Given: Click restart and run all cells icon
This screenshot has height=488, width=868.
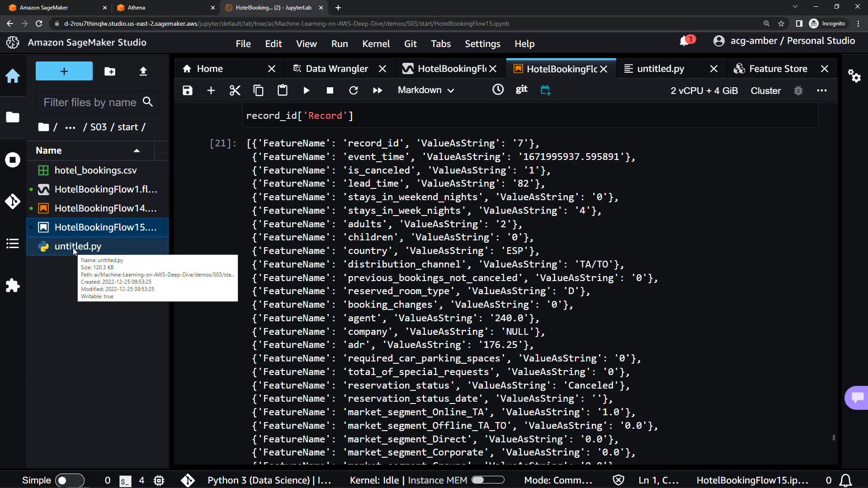Looking at the screenshot, I should (x=377, y=90).
